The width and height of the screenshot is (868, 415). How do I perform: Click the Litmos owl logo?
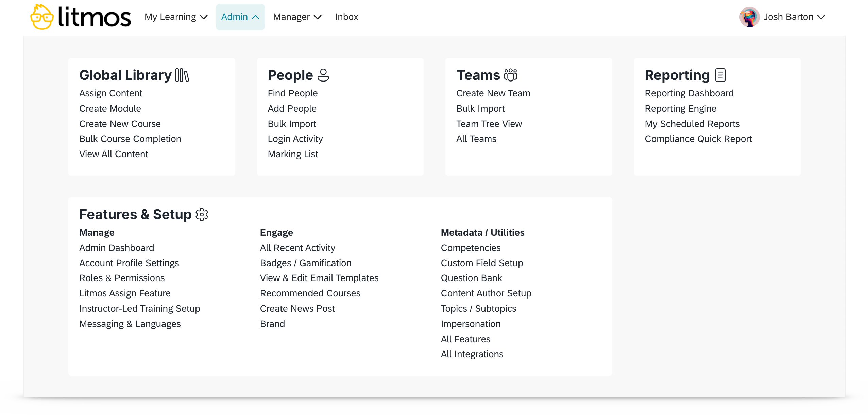pos(80,17)
